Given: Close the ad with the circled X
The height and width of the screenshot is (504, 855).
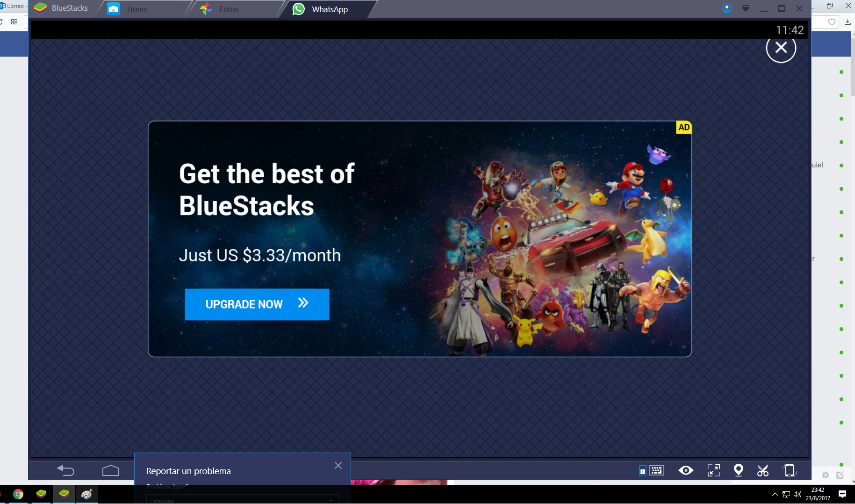Looking at the screenshot, I should pyautogui.click(x=781, y=48).
